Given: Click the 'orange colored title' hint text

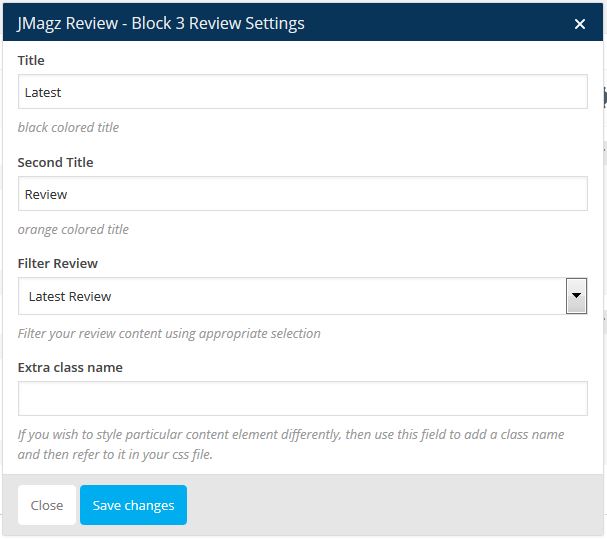Looking at the screenshot, I should point(73,229).
